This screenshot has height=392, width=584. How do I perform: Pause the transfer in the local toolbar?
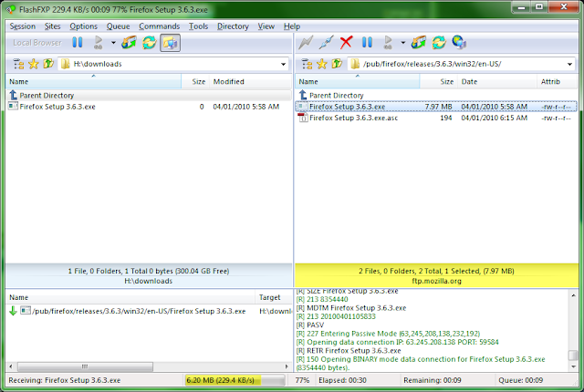coord(77,43)
